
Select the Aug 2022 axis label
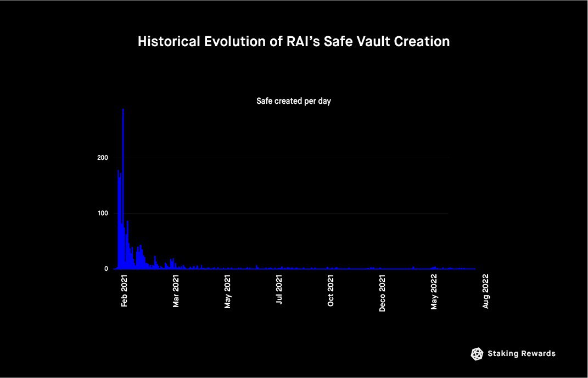[486, 292]
